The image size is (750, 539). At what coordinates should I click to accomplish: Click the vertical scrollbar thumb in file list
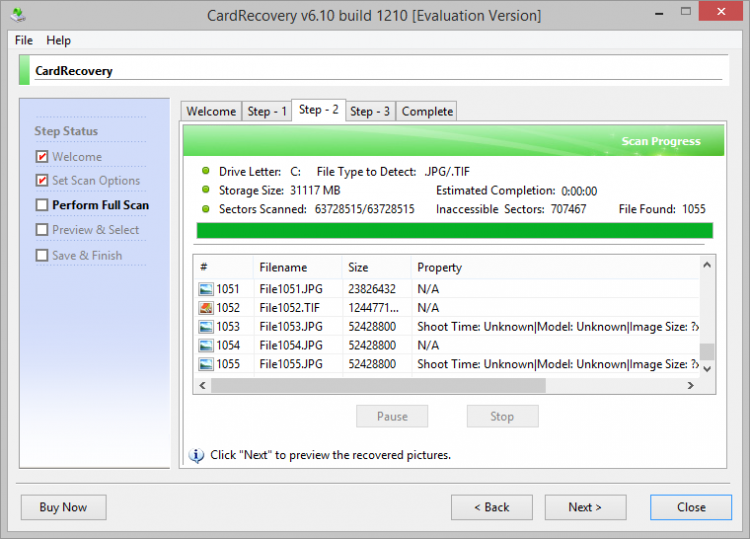(x=707, y=351)
